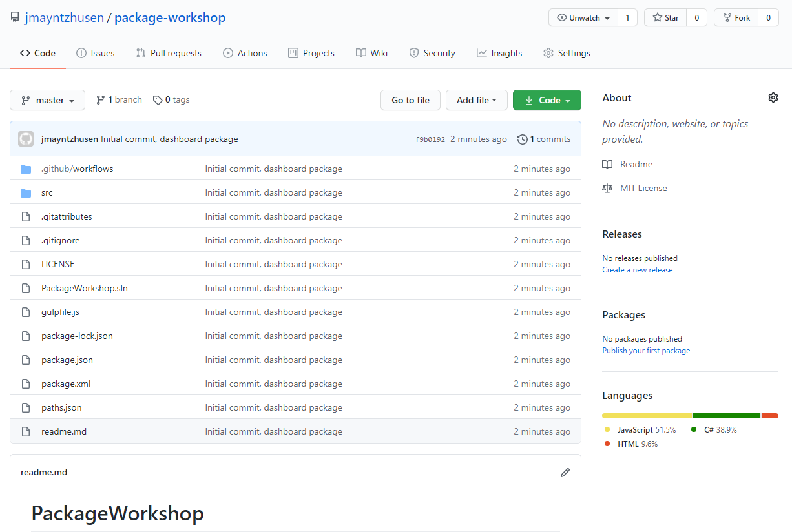This screenshot has height=532, width=792.
Task: Click the pencil icon to edit readme.md
Action: click(565, 473)
